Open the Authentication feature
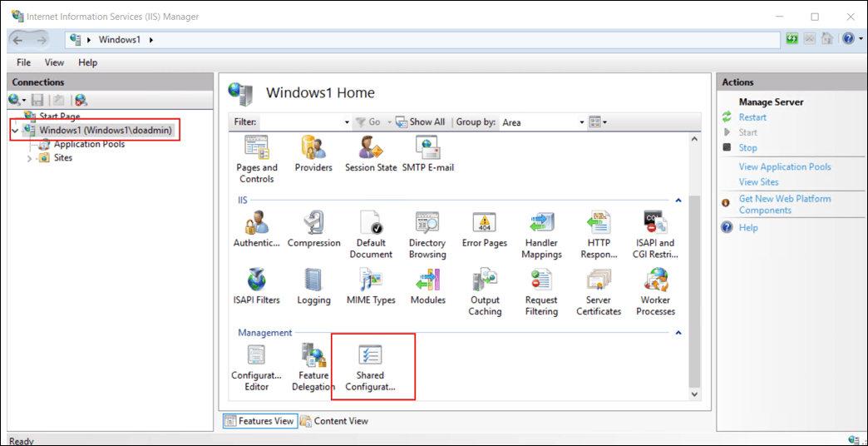Viewport: 868px width, 446px height. click(x=256, y=230)
